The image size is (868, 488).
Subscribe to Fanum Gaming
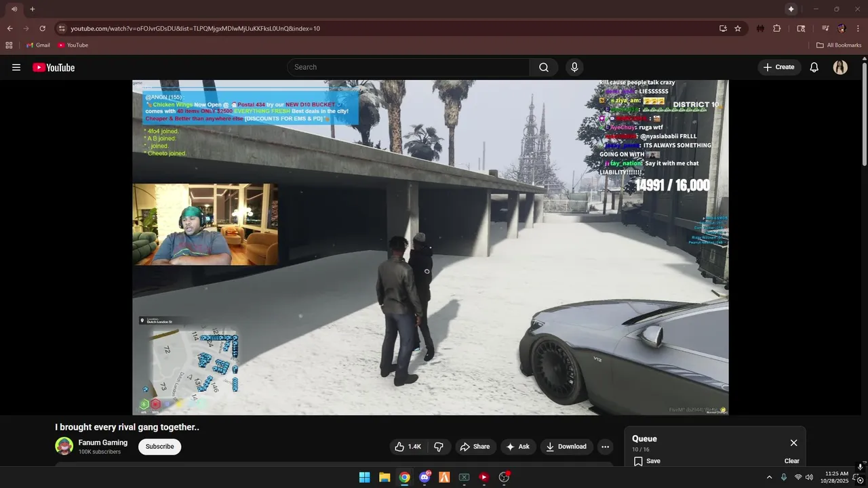tap(159, 447)
